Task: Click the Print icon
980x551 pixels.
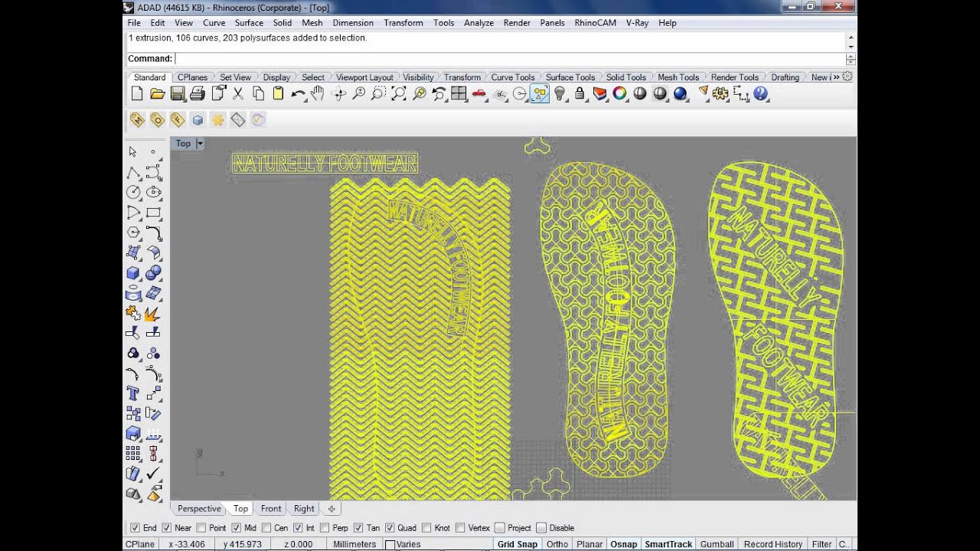Action: 198,93
